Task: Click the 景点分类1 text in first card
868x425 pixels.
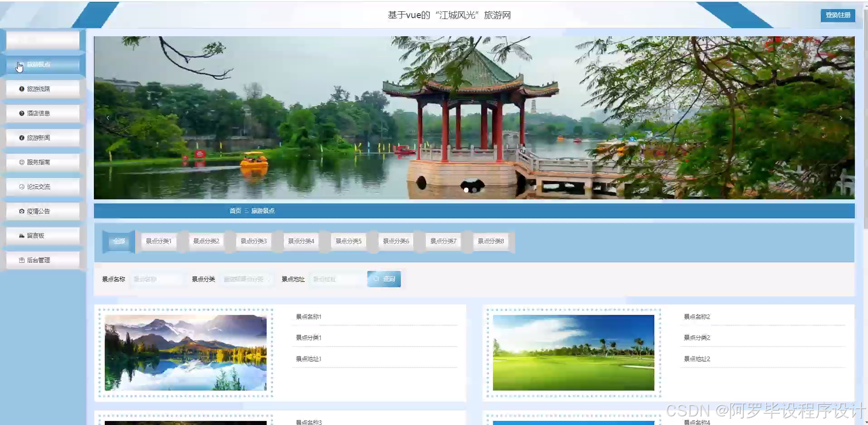Action: [308, 338]
